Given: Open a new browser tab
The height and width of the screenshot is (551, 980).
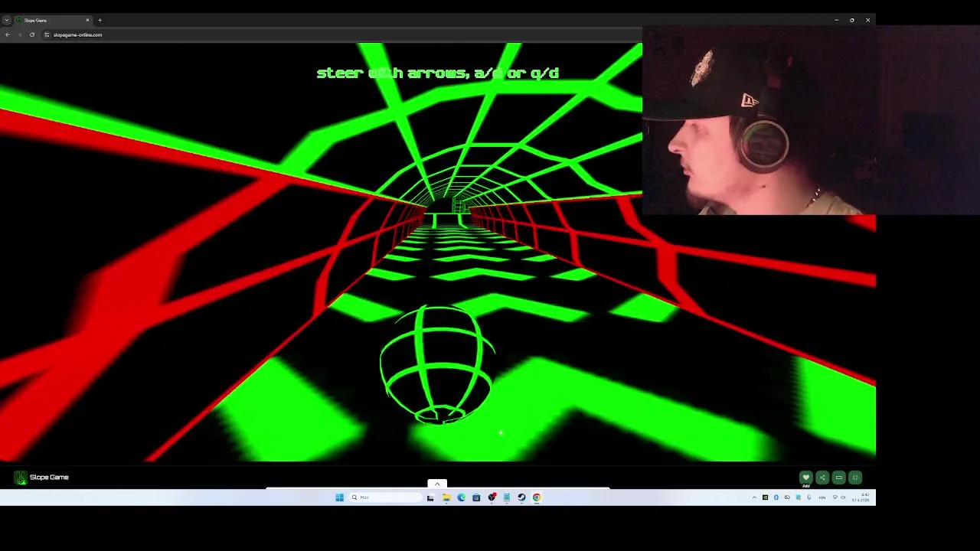Looking at the screenshot, I should [x=100, y=20].
